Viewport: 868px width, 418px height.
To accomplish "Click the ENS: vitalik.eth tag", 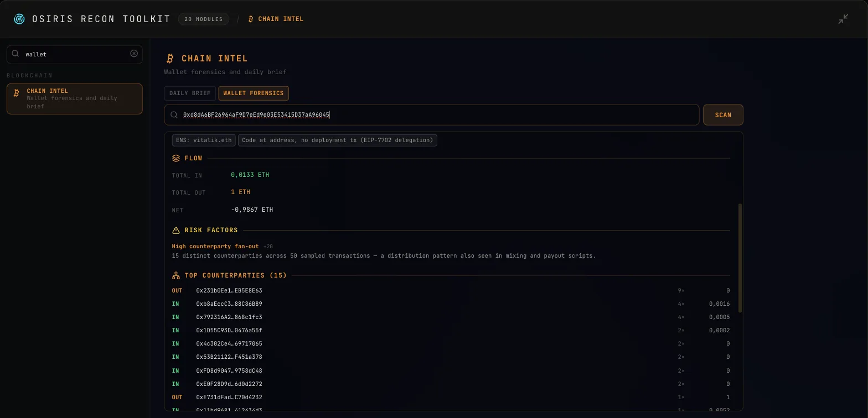I will click(204, 140).
